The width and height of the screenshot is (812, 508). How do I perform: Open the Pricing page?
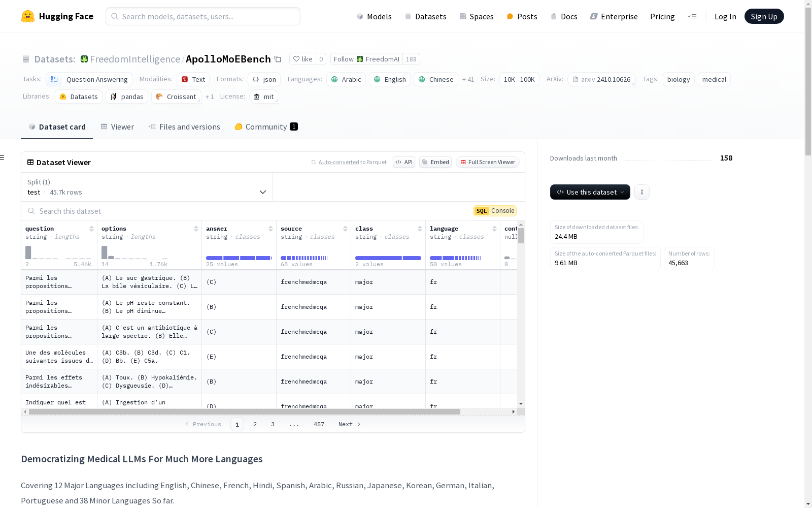point(662,16)
